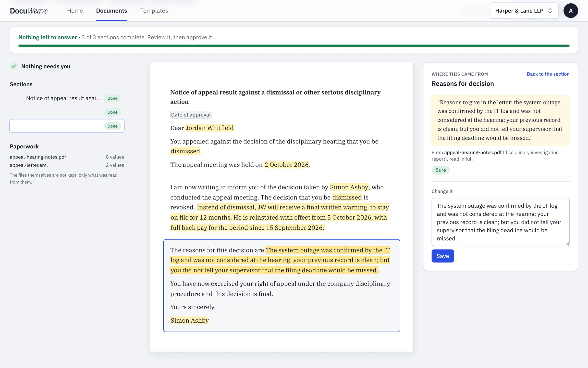
Task: Follow the Back to the section link
Action: [x=548, y=74]
